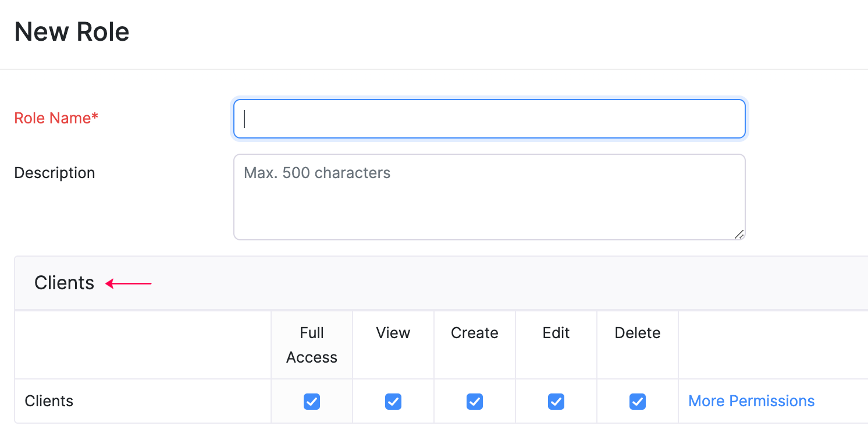Click the View column header
Image resolution: width=868 pixels, height=447 pixels.
(x=393, y=333)
